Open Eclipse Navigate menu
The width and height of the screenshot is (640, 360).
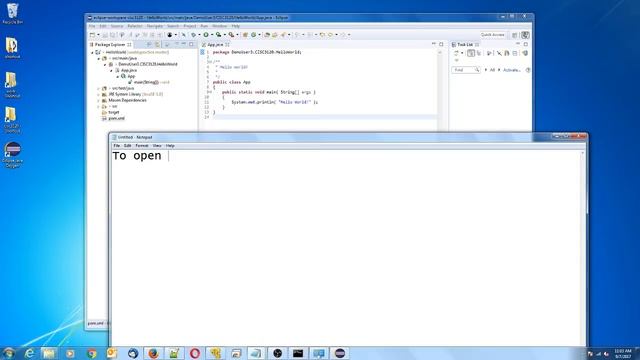coord(155,26)
